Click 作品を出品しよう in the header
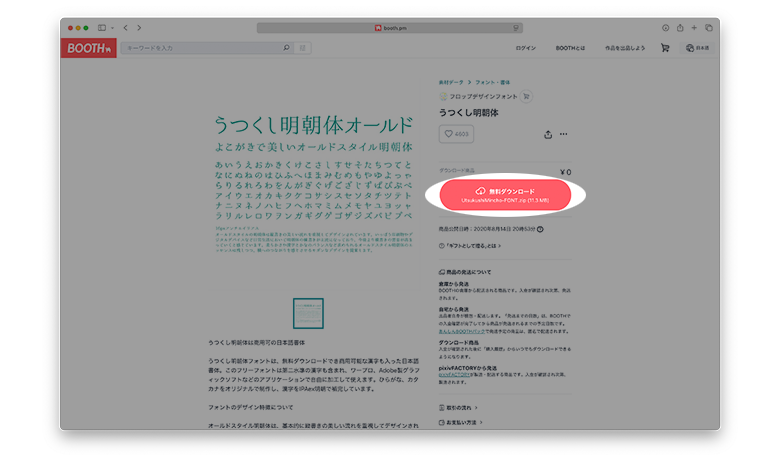The width and height of the screenshot is (780, 455). click(x=625, y=48)
